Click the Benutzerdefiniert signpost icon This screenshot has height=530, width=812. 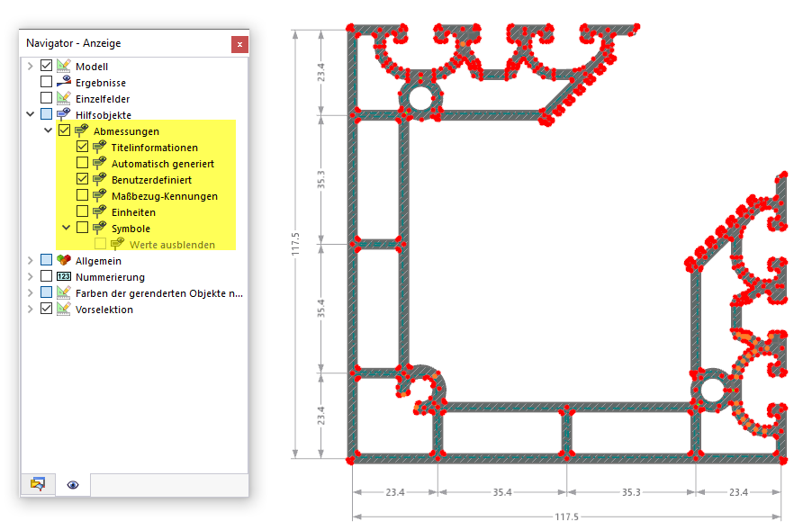(99, 179)
